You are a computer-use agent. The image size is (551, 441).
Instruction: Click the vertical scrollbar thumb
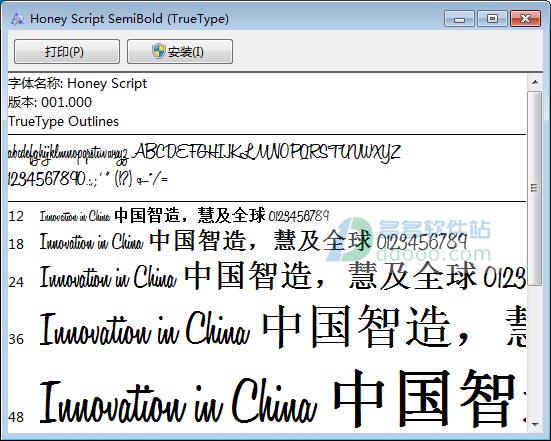click(535, 188)
